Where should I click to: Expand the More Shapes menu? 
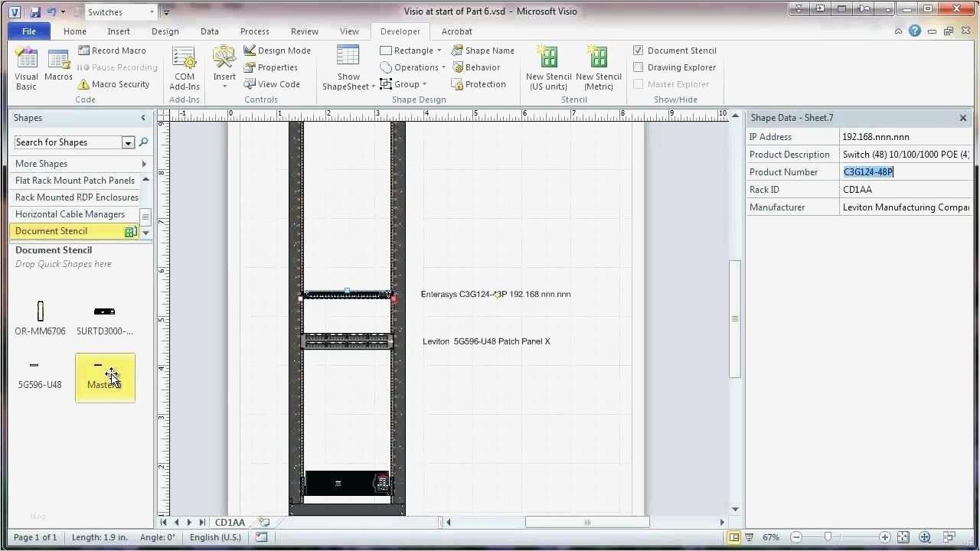click(80, 164)
